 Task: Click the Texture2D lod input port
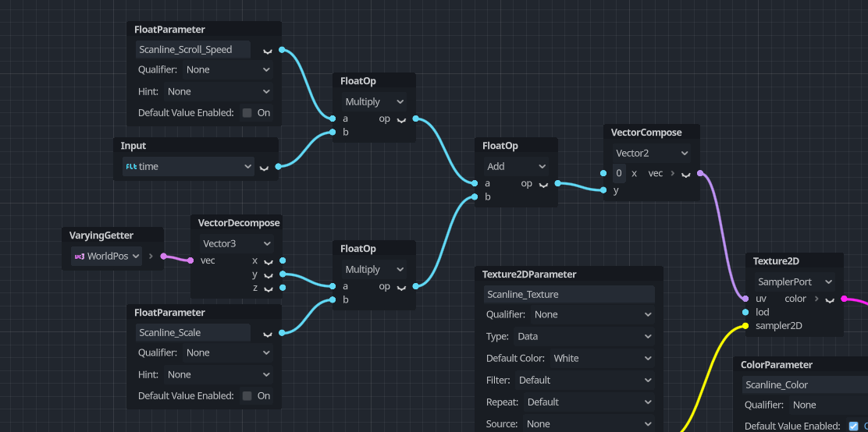click(x=745, y=312)
